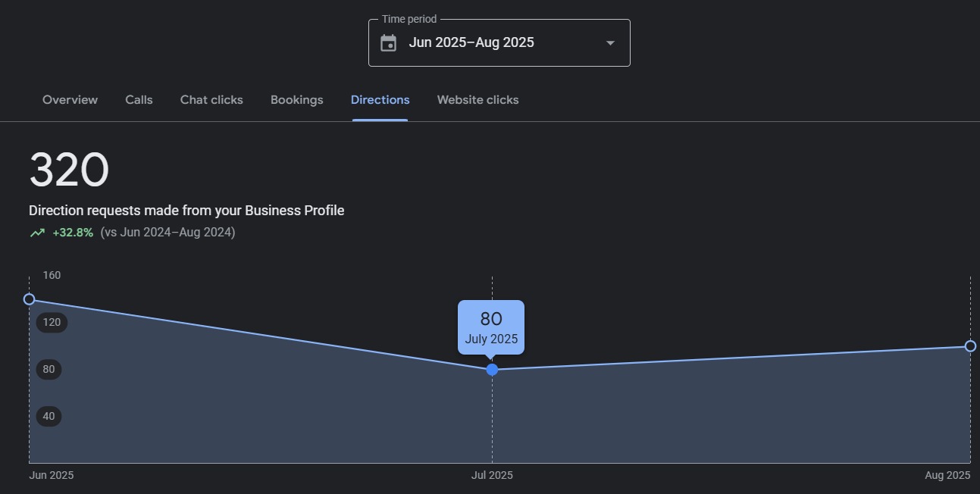View the Website clicks tab
The image size is (980, 494).
click(x=477, y=100)
